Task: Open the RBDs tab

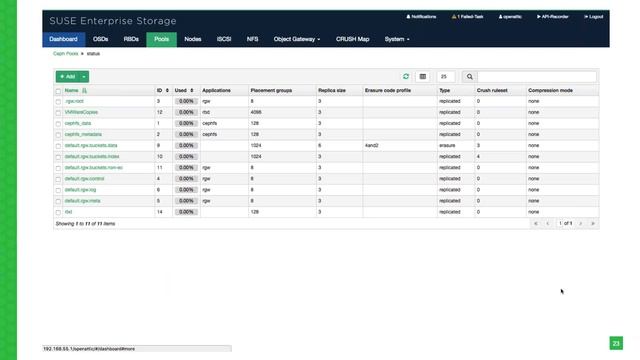Action: click(x=131, y=39)
